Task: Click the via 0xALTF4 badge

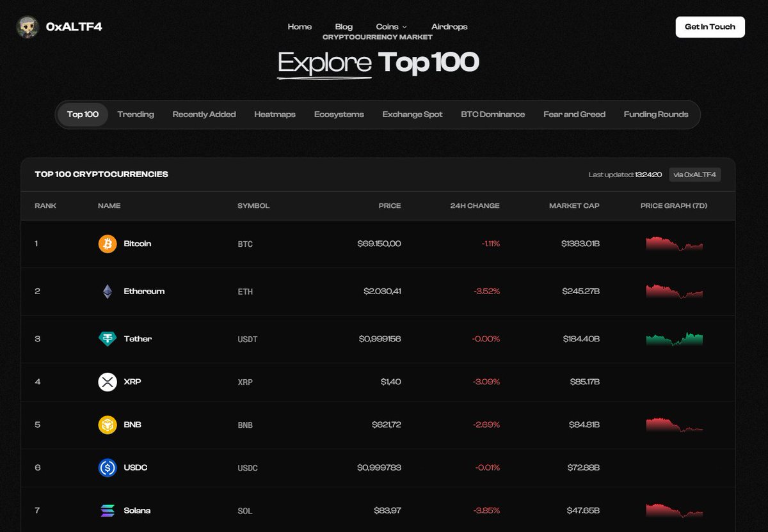Action: (x=695, y=175)
